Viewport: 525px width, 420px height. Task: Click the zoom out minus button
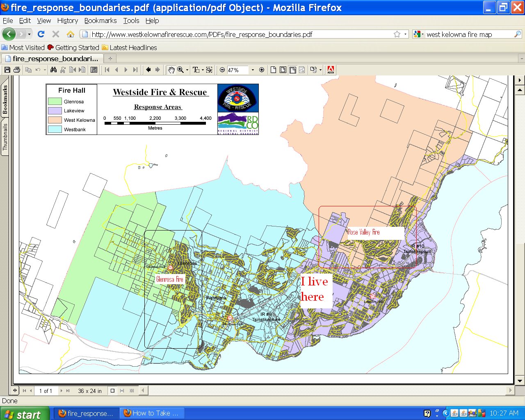pyautogui.click(x=222, y=70)
